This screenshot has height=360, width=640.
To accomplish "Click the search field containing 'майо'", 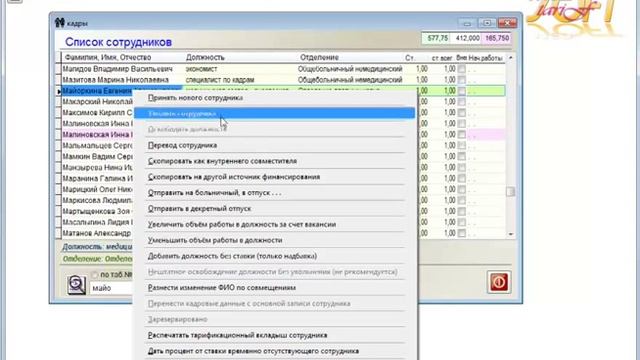I will (x=112, y=288).
